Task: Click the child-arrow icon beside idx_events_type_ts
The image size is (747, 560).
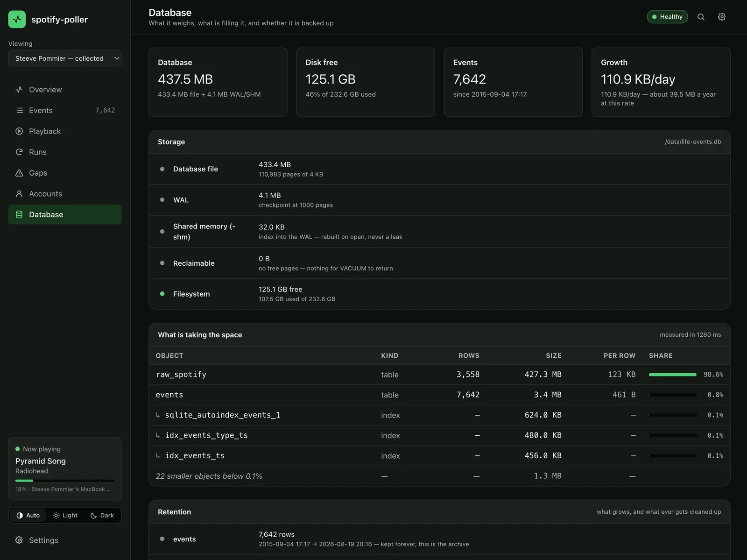Action: (158, 435)
